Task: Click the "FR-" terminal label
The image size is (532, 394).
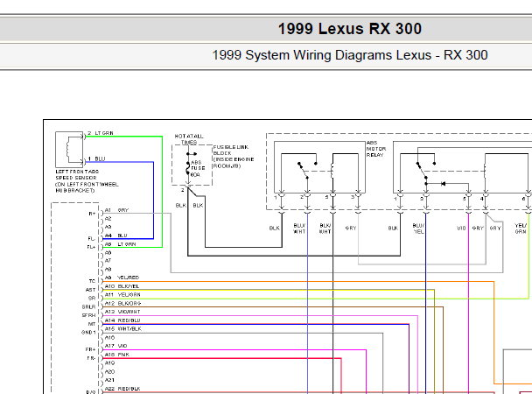Action: 91,358
